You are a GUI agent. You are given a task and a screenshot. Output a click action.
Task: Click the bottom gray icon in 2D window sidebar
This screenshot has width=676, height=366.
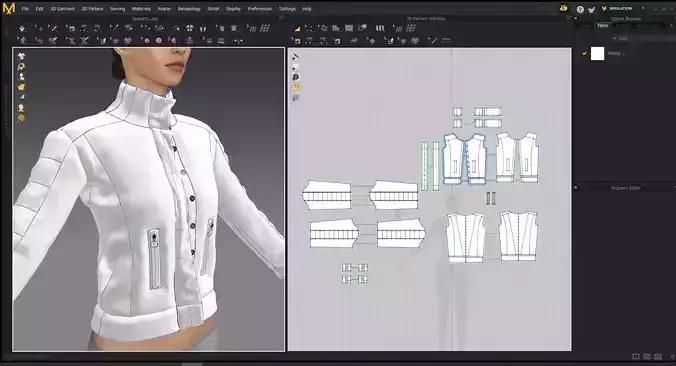coord(296,98)
